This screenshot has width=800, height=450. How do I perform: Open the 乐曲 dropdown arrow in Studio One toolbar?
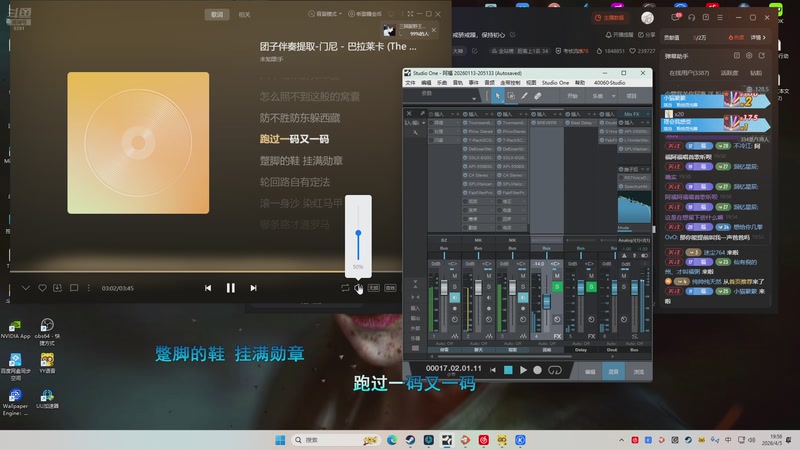(x=613, y=96)
